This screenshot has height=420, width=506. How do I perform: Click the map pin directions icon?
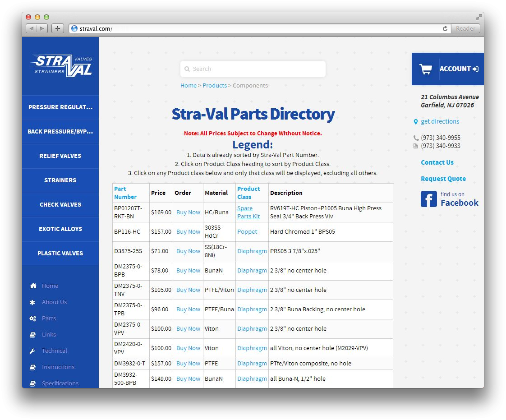416,122
